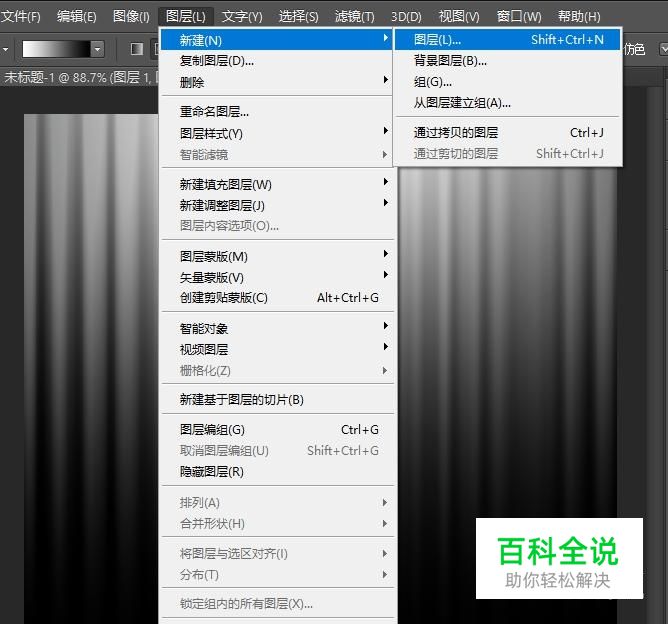The height and width of the screenshot is (624, 668).
Task: Choose 复制图层(D)... from the layer menu
Action: pyautogui.click(x=276, y=61)
